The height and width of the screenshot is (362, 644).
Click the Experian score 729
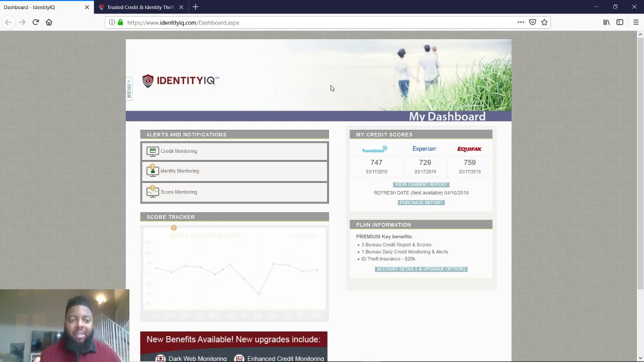(425, 162)
